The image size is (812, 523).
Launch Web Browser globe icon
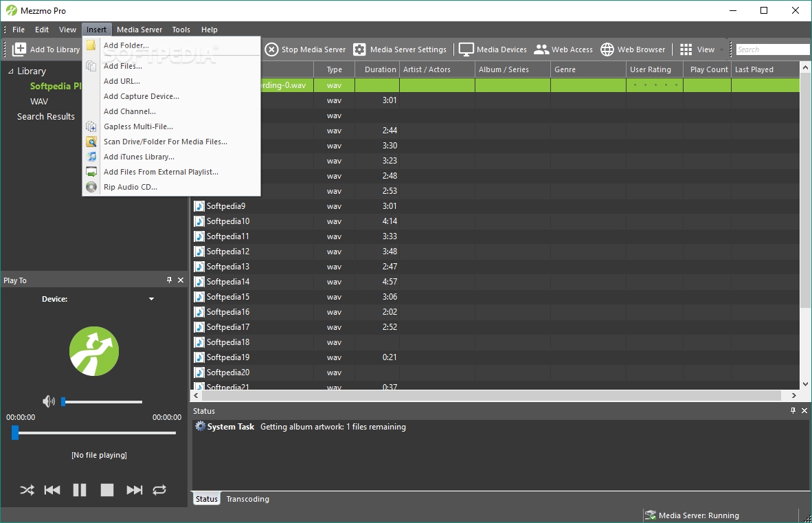tap(607, 49)
